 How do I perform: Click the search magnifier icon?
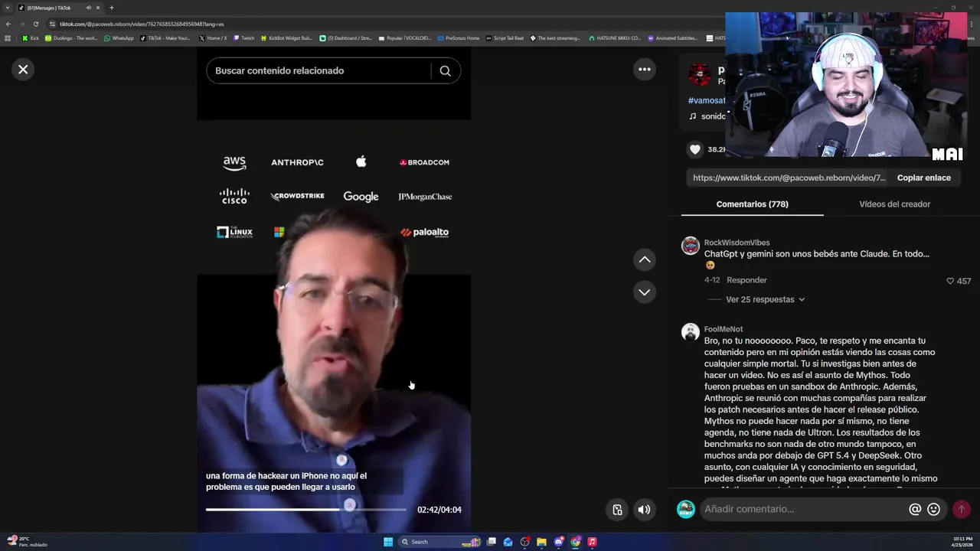click(x=445, y=70)
